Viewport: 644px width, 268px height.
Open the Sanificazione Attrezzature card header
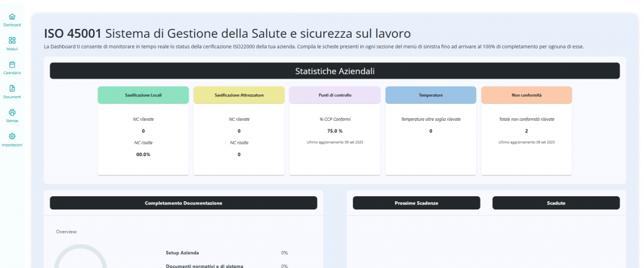239,95
